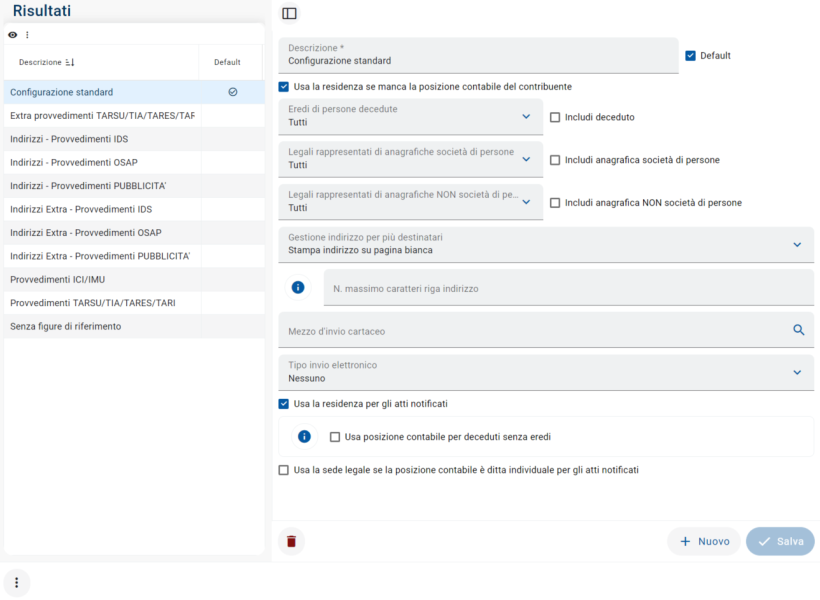
Task: Click the red trash delete icon
Action: [291, 541]
